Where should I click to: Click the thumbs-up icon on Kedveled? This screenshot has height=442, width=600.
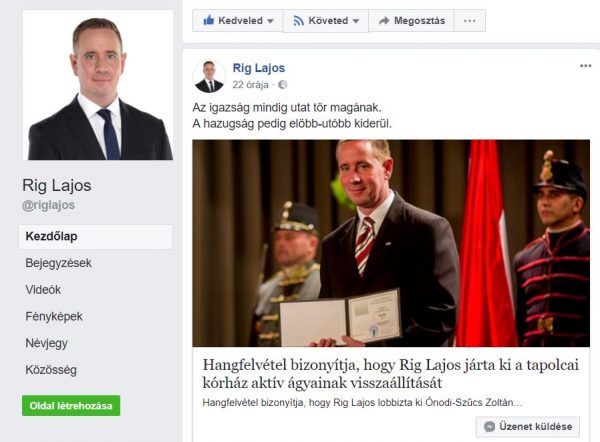[209, 20]
